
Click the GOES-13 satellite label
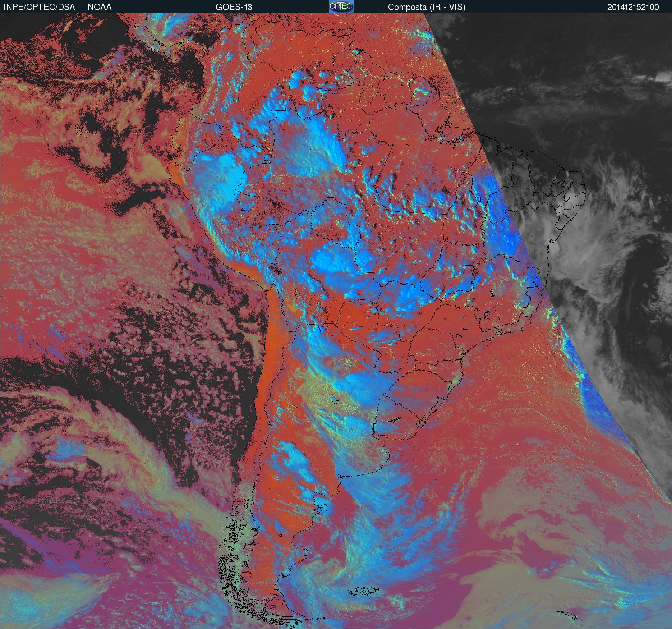tap(234, 7)
